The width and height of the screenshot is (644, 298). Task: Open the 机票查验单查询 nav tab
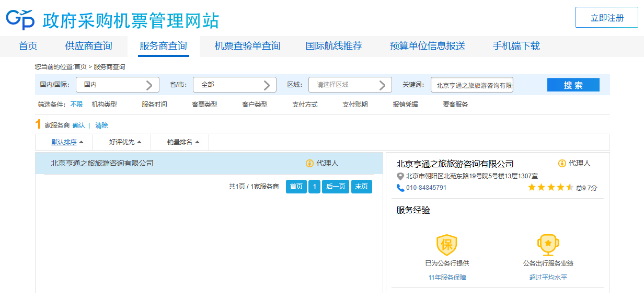pyautogui.click(x=247, y=46)
